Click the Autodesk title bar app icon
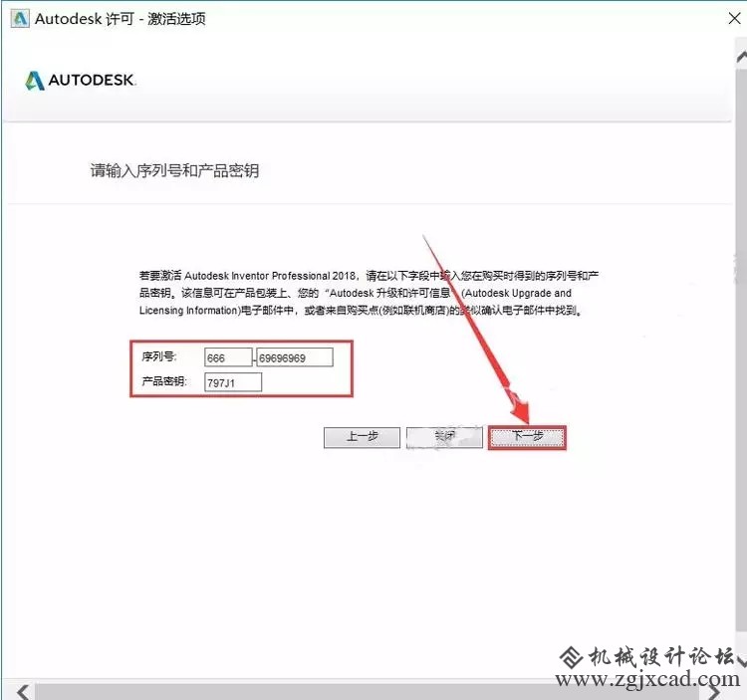The width and height of the screenshot is (747, 700). [x=20, y=19]
